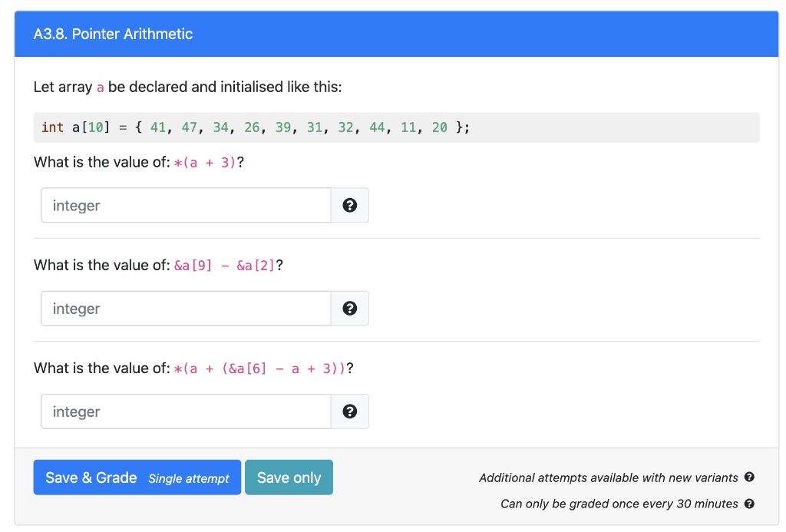Click the question mark next to *(a + 3) answer box

point(350,205)
